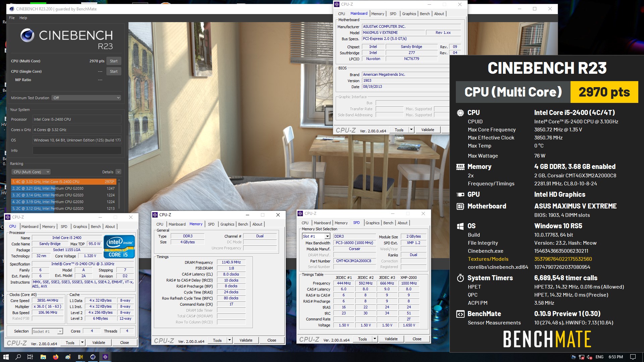This screenshot has height=362, width=644.
Task: Open taskbar search magnifier
Action: tap(18, 357)
